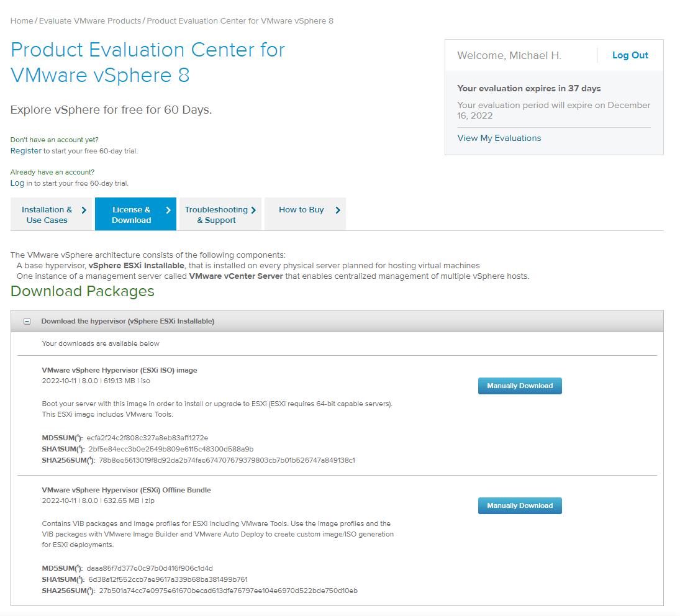Go to Home breadcrumb
680x616 pixels.
tap(22, 21)
